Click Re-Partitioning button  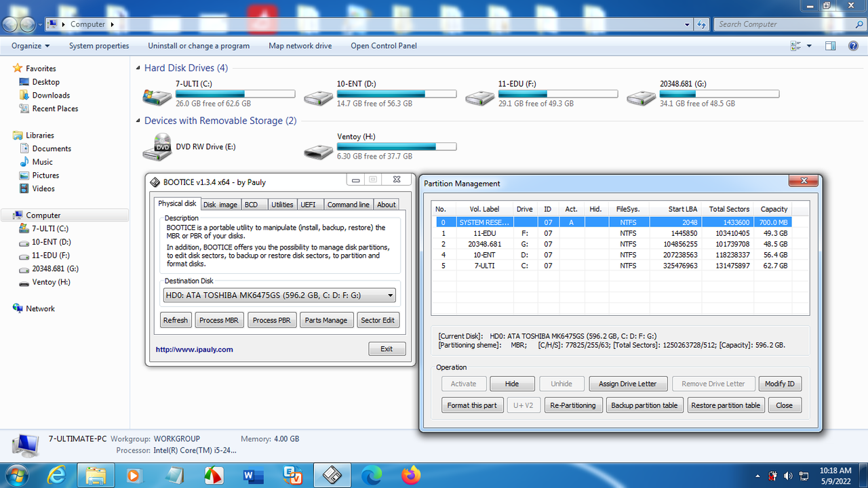coord(573,405)
